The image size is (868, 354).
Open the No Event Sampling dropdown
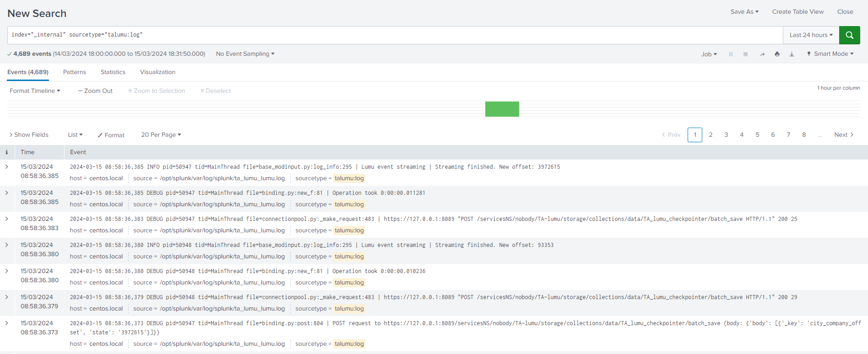245,54
